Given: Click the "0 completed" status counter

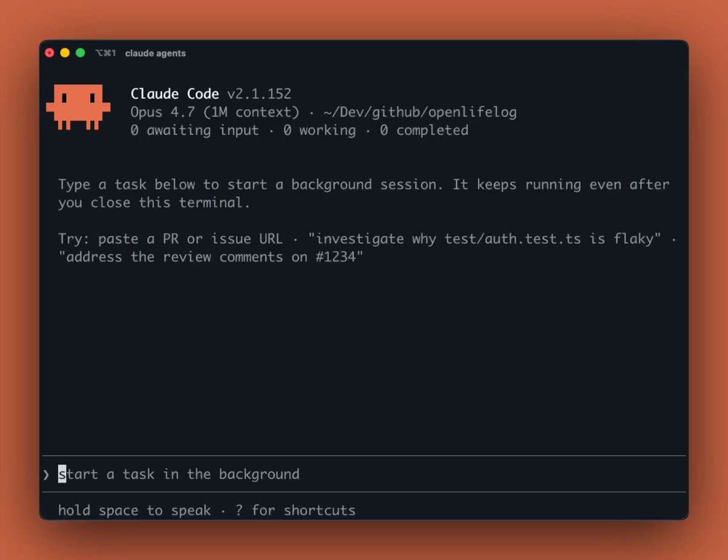Looking at the screenshot, I should point(424,130).
